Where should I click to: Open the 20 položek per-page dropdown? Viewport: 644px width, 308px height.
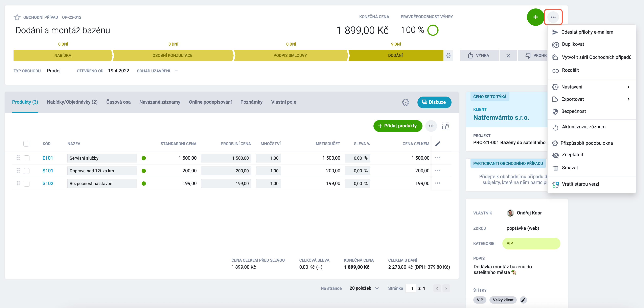(364, 288)
